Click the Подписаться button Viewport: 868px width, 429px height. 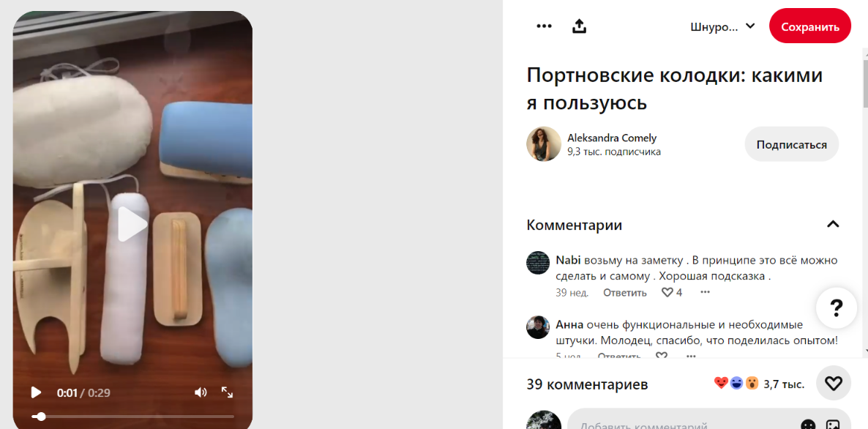tap(792, 144)
